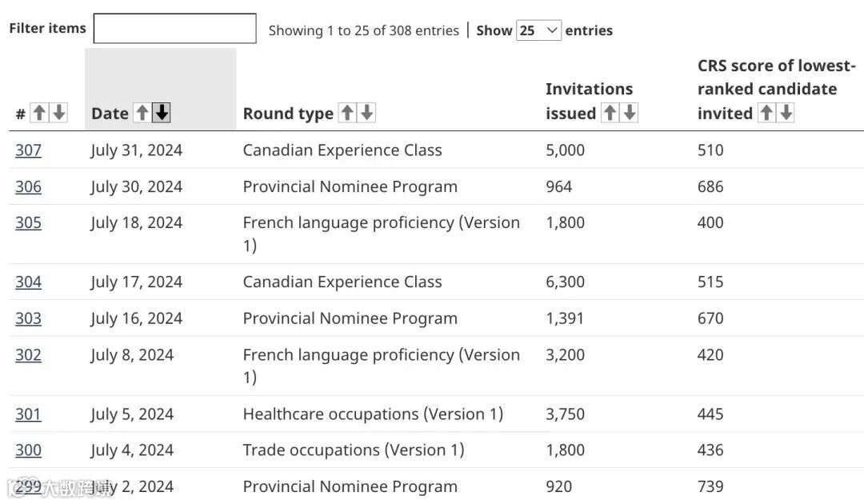Sort Date column ascending arrow
This screenshot has width=864, height=504.
(142, 113)
